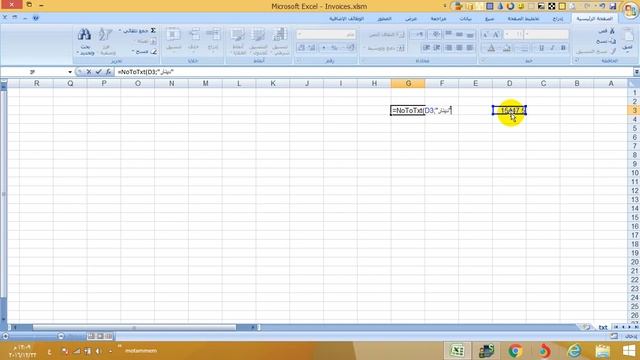The width and height of the screenshot is (640, 360).
Task: Click the insert function fx icon
Action: click(x=108, y=72)
